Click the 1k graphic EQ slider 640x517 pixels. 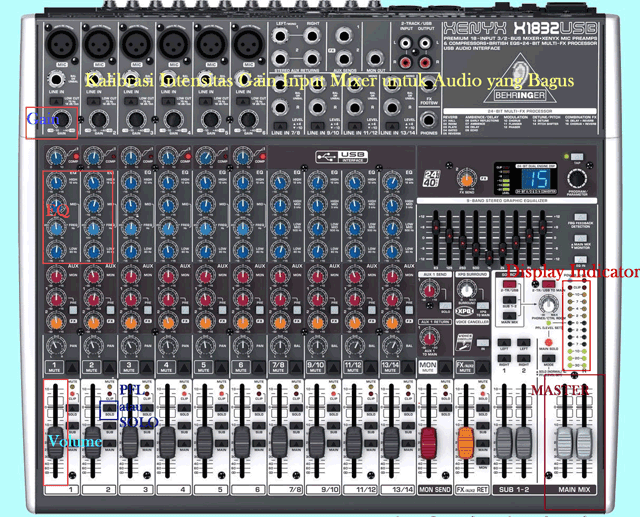point(489,256)
